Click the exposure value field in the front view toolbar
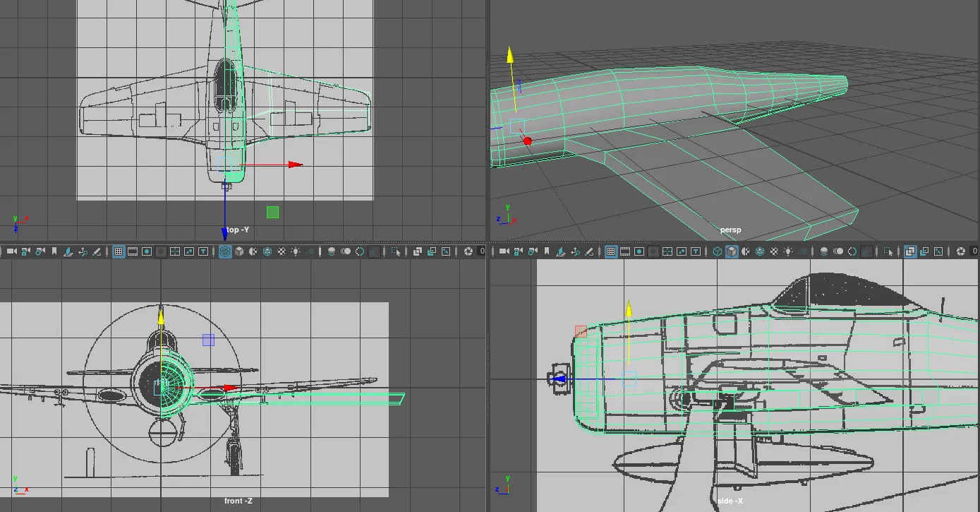This screenshot has height=512, width=980. (482, 251)
